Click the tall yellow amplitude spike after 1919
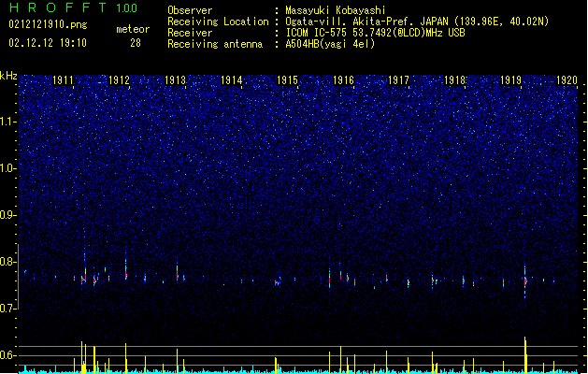This screenshot has height=374, width=588. coord(525,355)
